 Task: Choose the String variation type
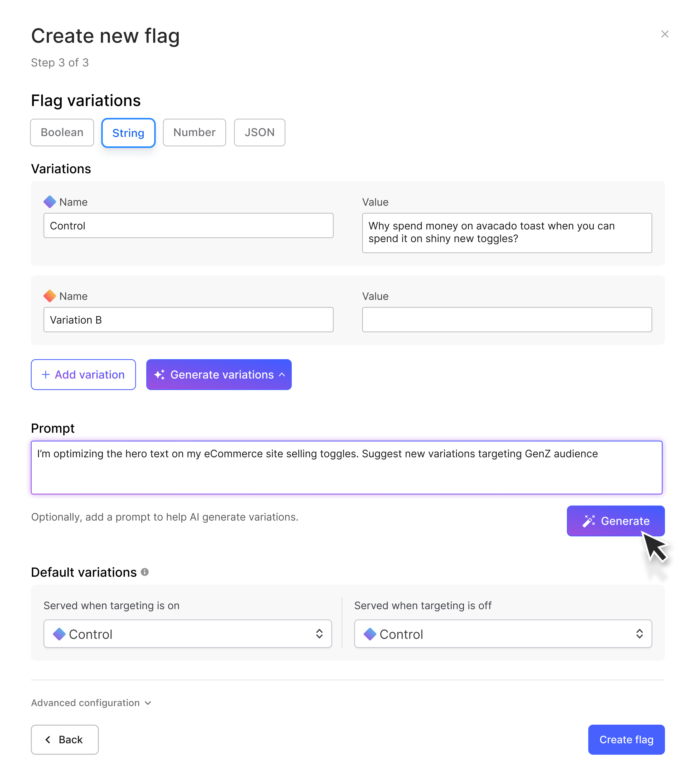click(128, 133)
